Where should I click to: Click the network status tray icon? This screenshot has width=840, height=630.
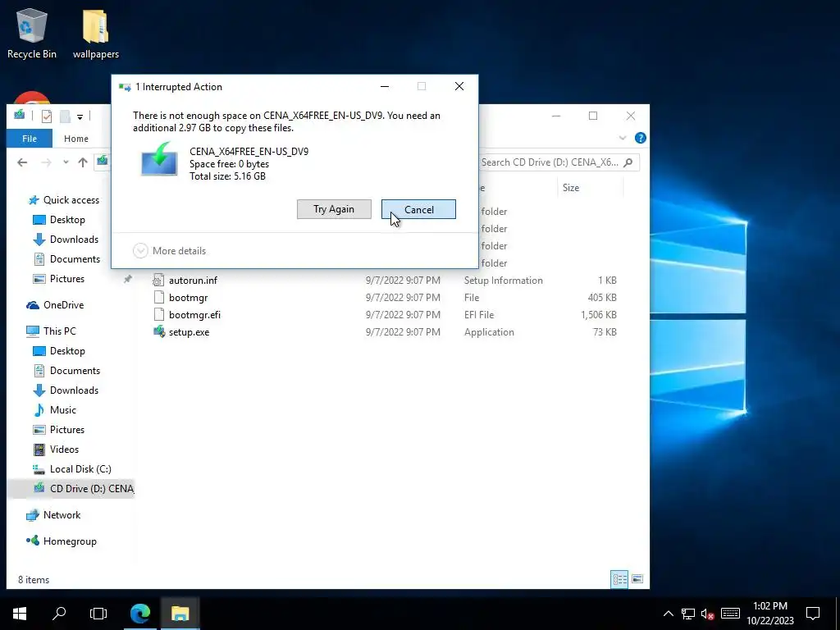[688, 614]
